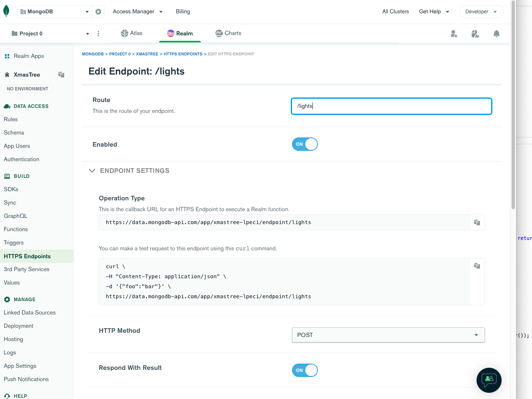Open Triggers in the sidebar
Screen dimensions: 532x399
click(14, 243)
